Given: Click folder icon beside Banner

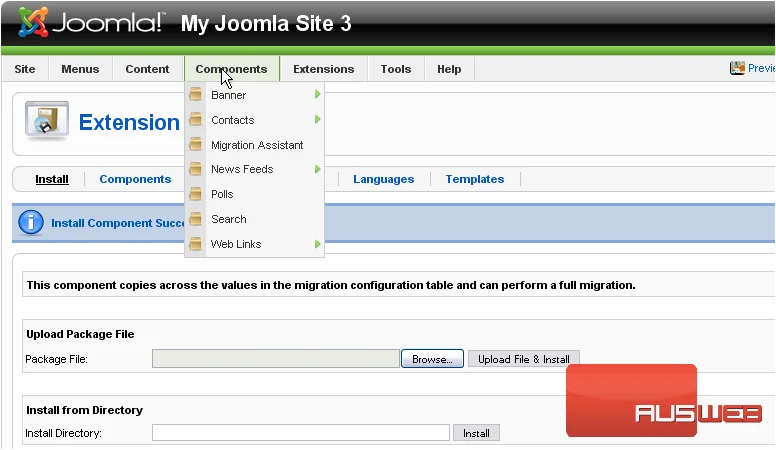Looking at the screenshot, I should [x=195, y=94].
